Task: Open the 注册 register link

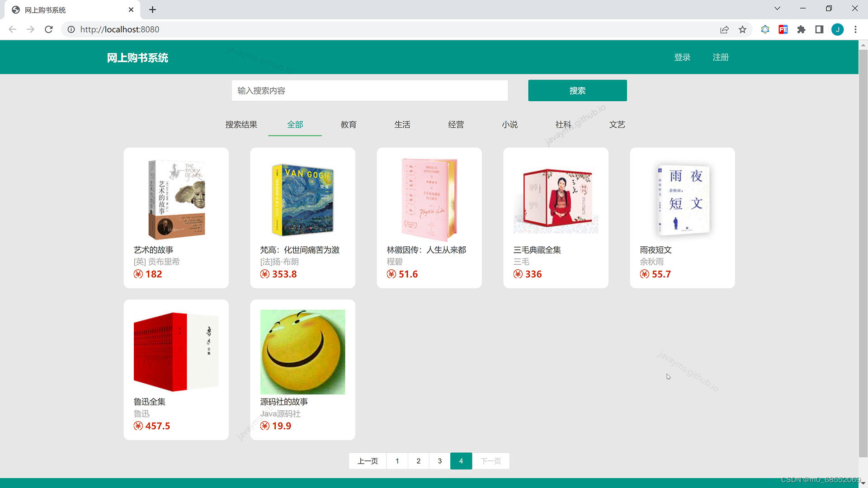Action: click(721, 57)
